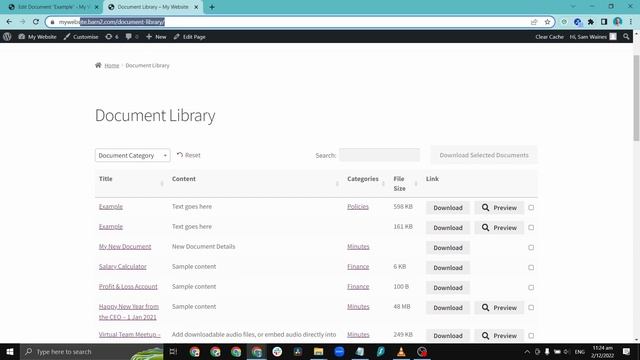
Task: Open the updates icon showing 6
Action: (x=112, y=37)
